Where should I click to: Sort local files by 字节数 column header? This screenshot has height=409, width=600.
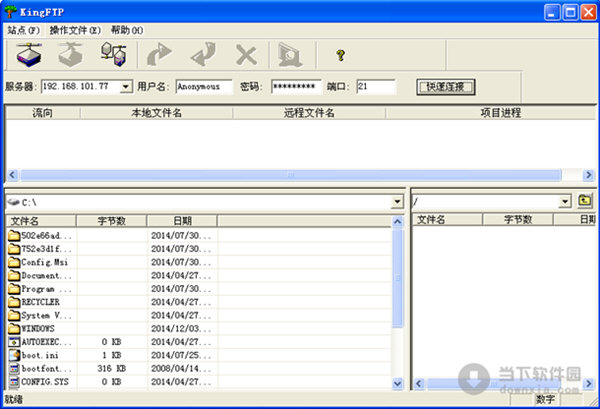click(111, 221)
